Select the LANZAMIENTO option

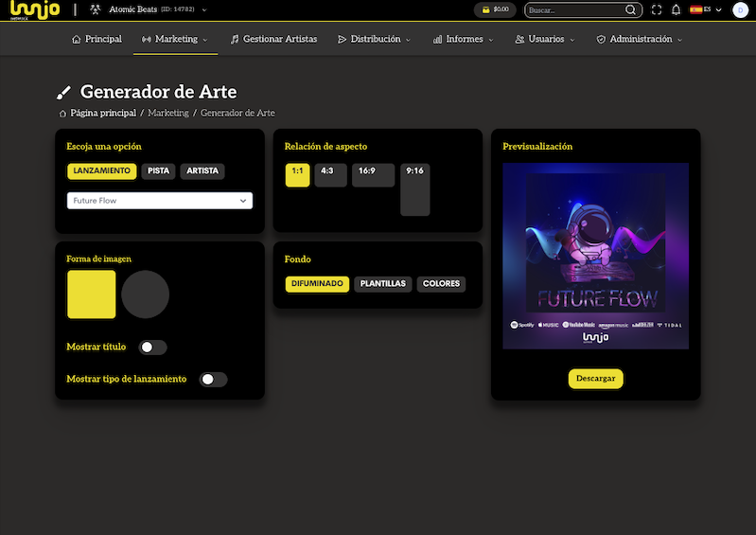[102, 171]
